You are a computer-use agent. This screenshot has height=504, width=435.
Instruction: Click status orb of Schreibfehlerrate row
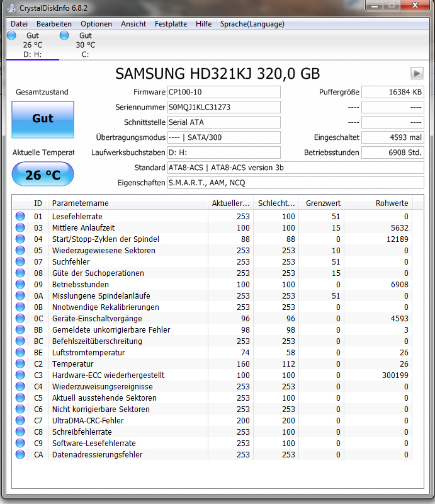[x=20, y=432]
